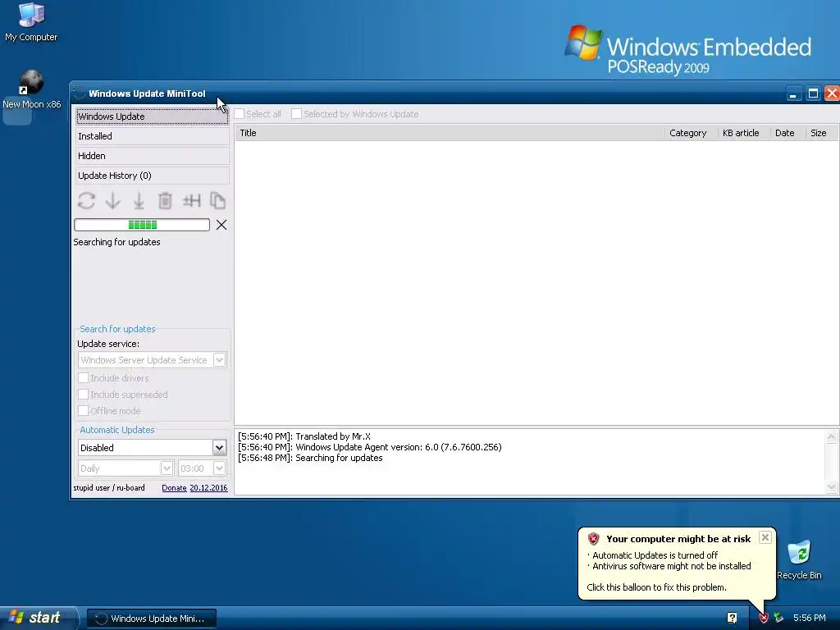Click the Start button
Viewport: 840px width, 630px height.
[38, 618]
